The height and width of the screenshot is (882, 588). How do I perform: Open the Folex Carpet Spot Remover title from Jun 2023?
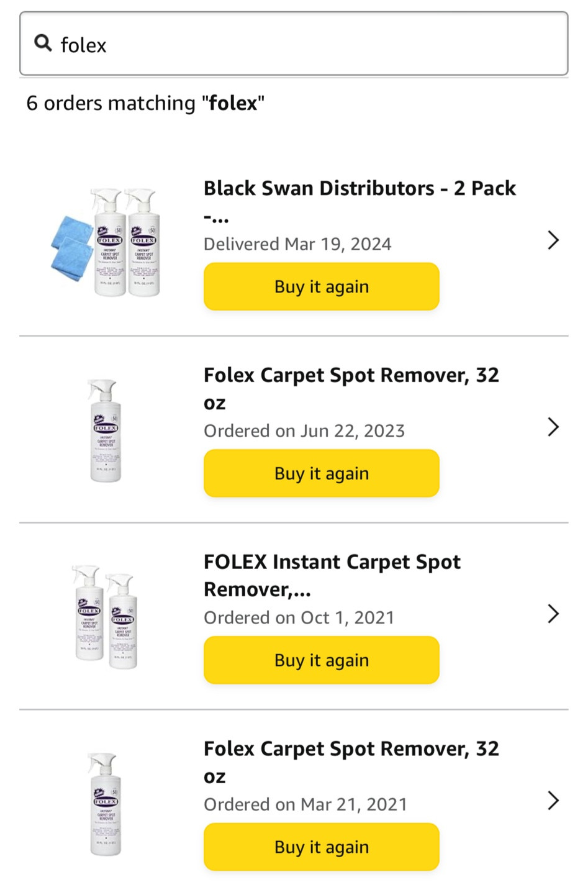point(351,376)
